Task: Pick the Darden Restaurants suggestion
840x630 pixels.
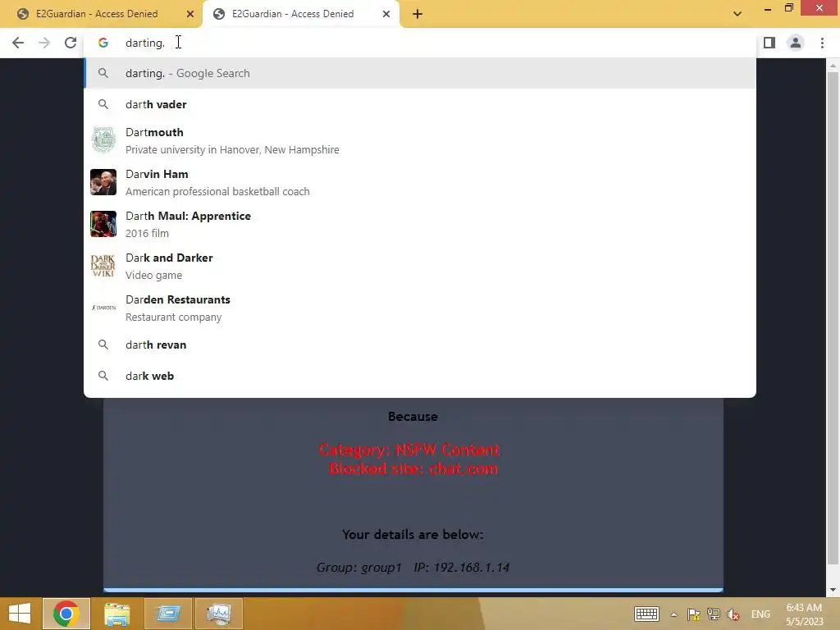Action: pyautogui.click(x=420, y=308)
